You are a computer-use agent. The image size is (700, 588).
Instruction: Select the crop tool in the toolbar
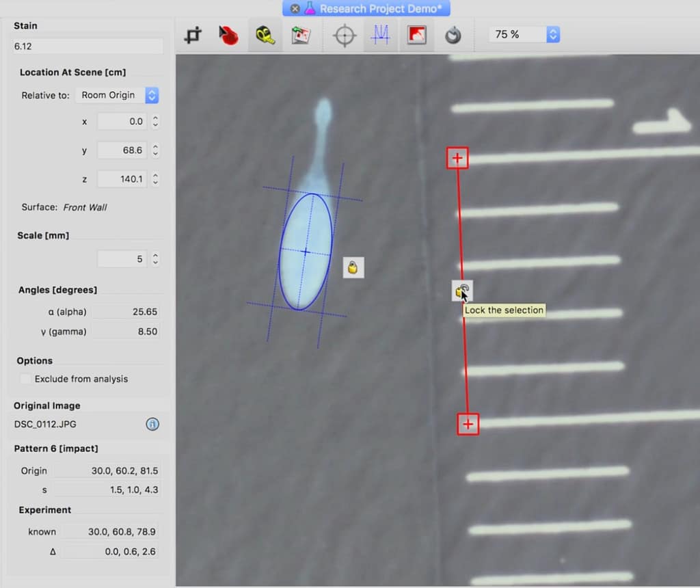[193, 35]
